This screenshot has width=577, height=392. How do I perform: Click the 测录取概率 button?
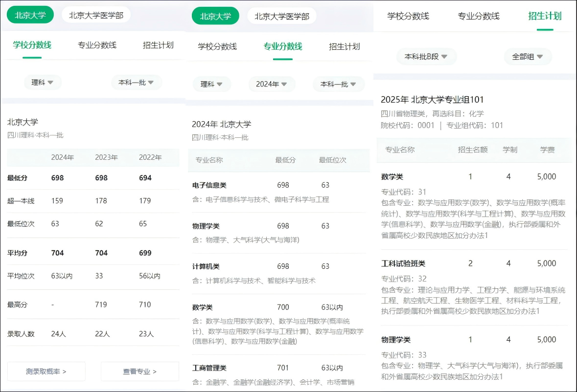coord(46,371)
